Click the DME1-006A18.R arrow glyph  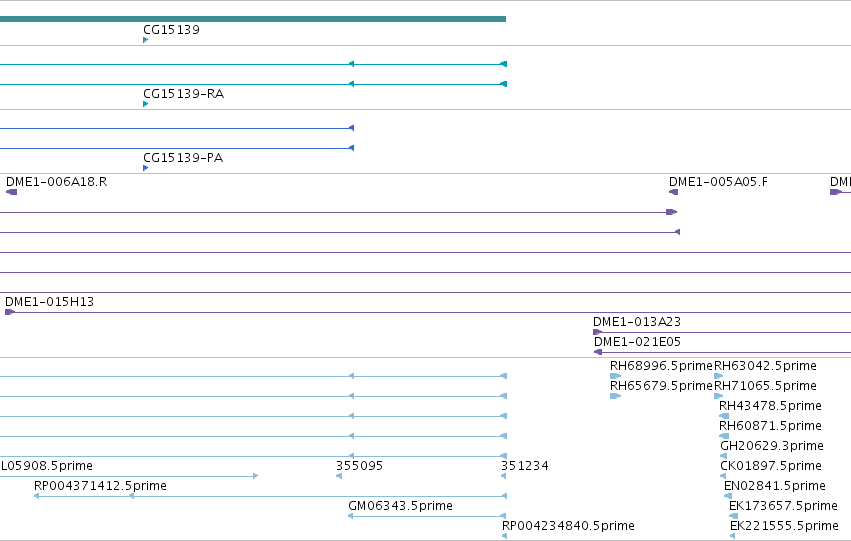11,192
